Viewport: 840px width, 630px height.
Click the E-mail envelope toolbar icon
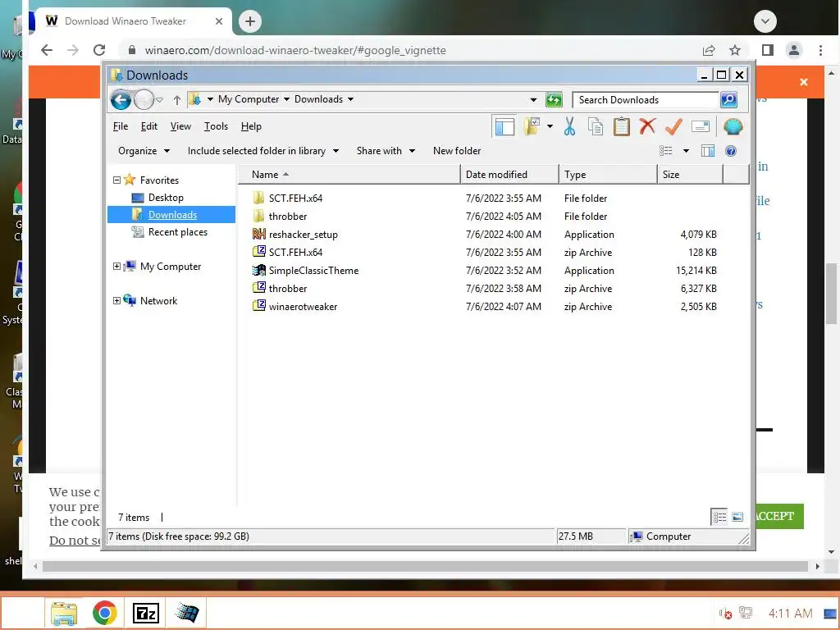click(x=701, y=127)
